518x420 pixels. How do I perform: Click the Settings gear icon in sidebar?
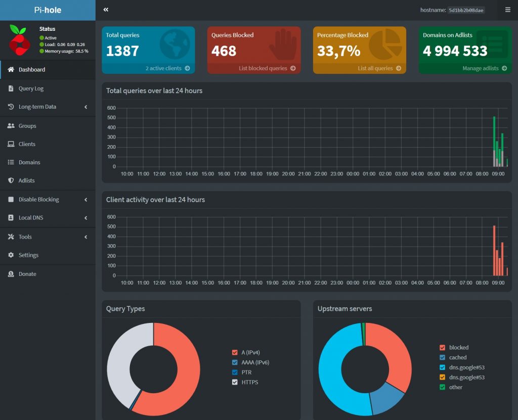tap(11, 255)
